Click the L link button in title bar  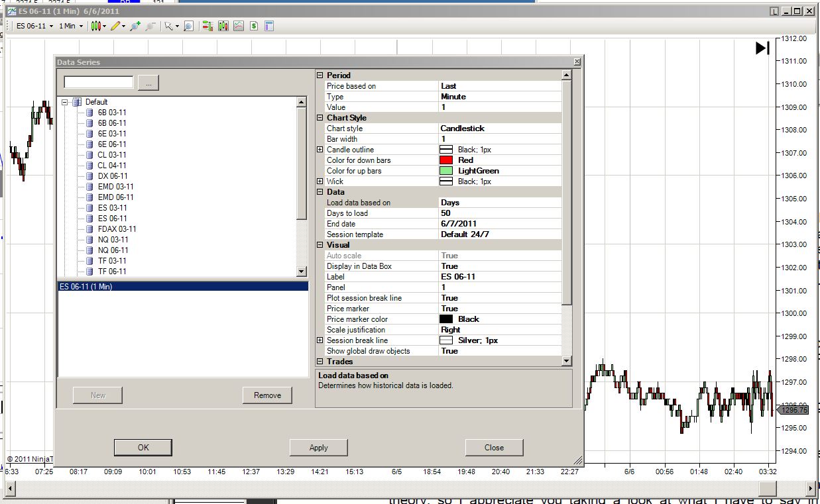coord(774,11)
